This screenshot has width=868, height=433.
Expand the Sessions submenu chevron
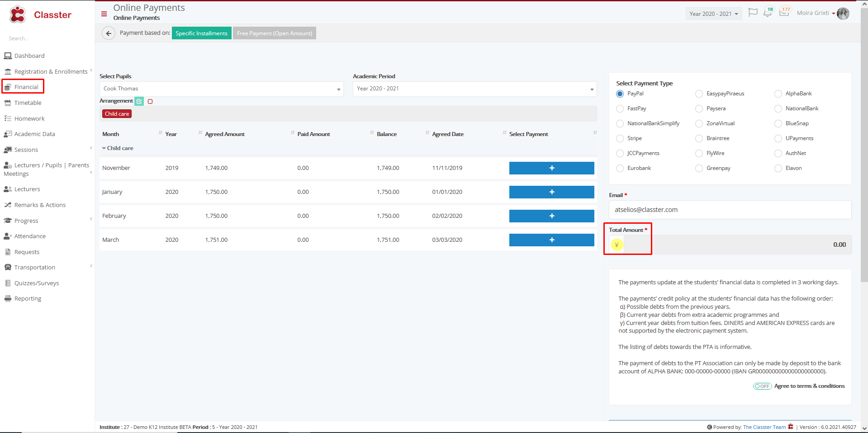91,148
